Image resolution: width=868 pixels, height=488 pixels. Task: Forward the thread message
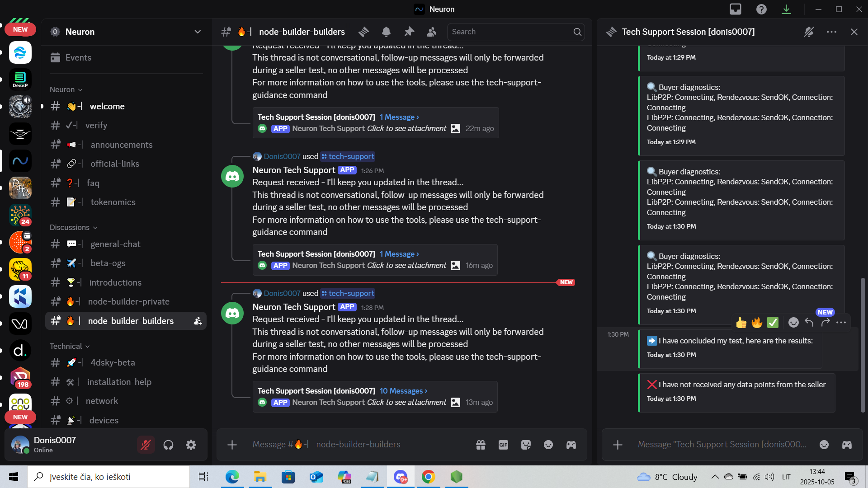(825, 322)
